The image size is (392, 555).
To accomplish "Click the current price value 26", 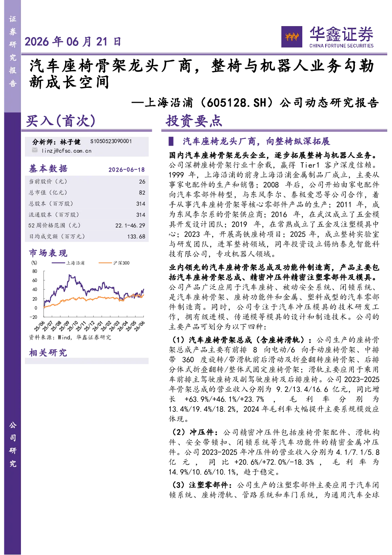I will pos(142,182).
